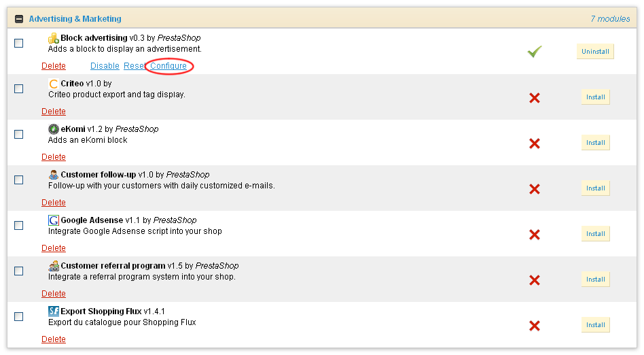Click the green checkmark status for Block advertising
Screen dimensions: 644x355
click(535, 52)
